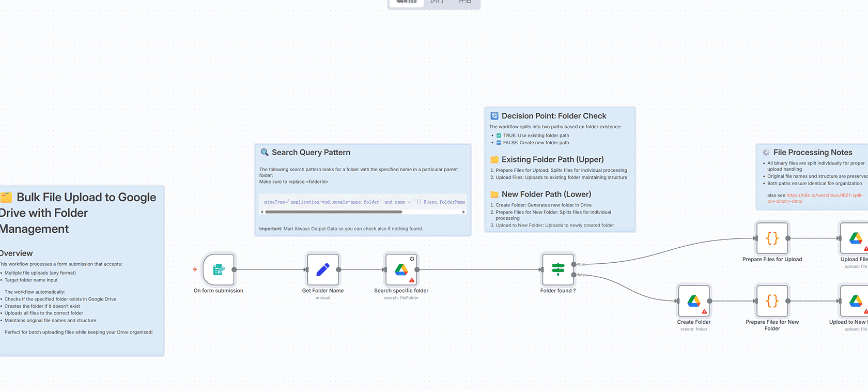Open the Create Folder Google Drive node
This screenshot has height=391, width=868.
pos(694,301)
